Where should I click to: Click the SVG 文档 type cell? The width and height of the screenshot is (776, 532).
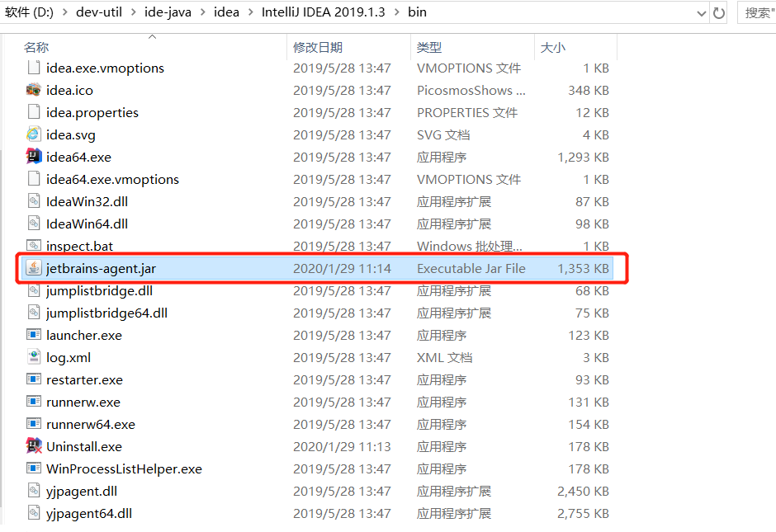(x=443, y=135)
